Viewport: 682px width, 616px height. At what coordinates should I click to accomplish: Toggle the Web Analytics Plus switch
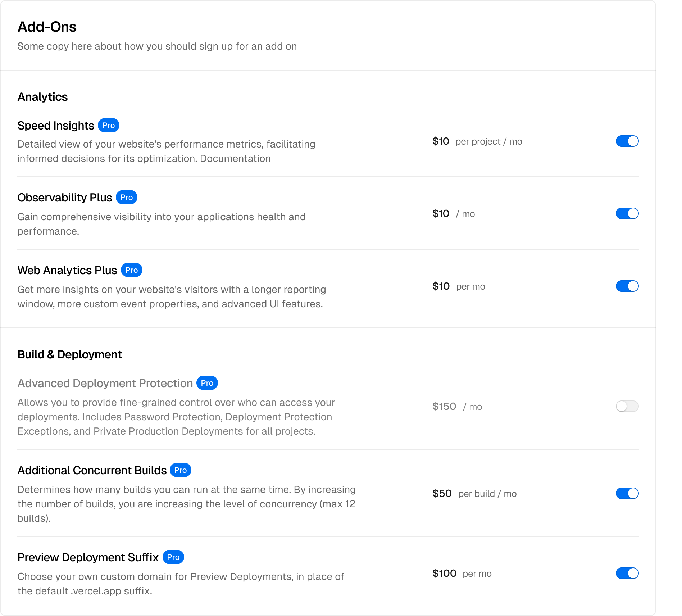click(627, 286)
